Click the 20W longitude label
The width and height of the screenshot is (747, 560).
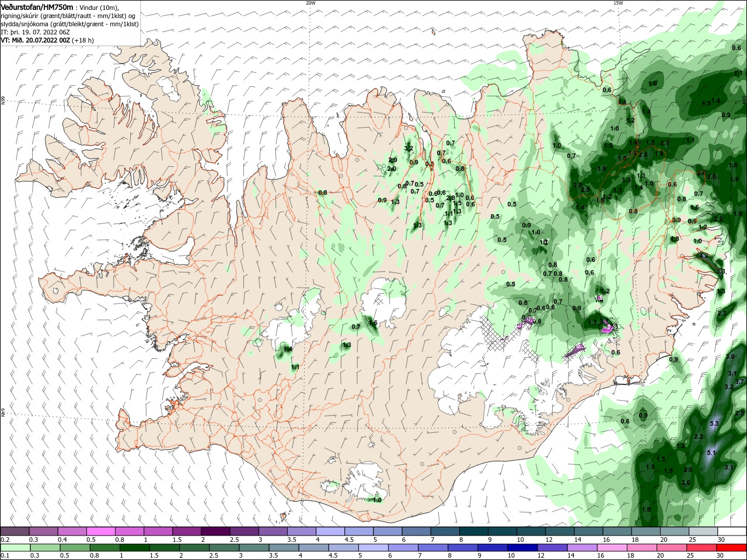pyautogui.click(x=310, y=3)
